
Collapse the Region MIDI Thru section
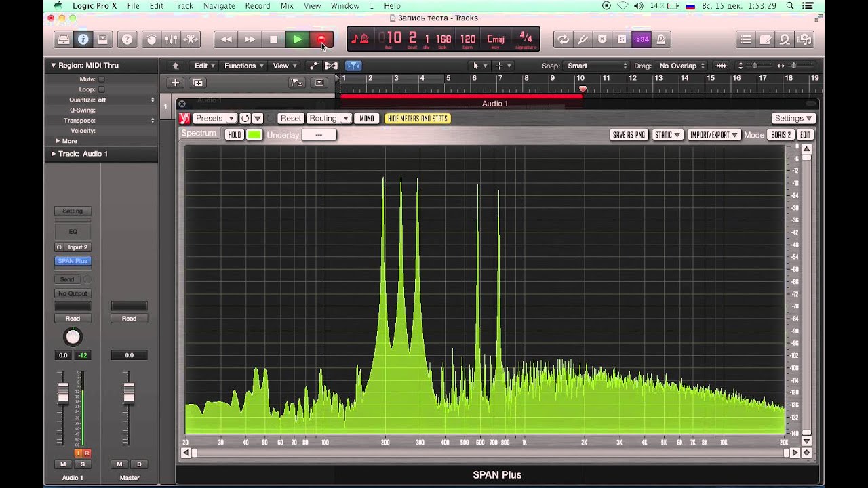(x=53, y=66)
